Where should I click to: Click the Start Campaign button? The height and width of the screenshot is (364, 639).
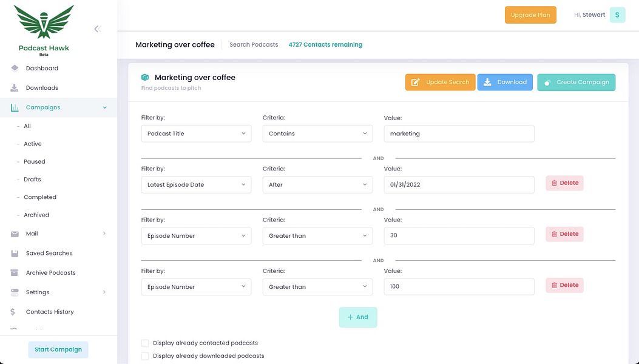[x=58, y=349]
